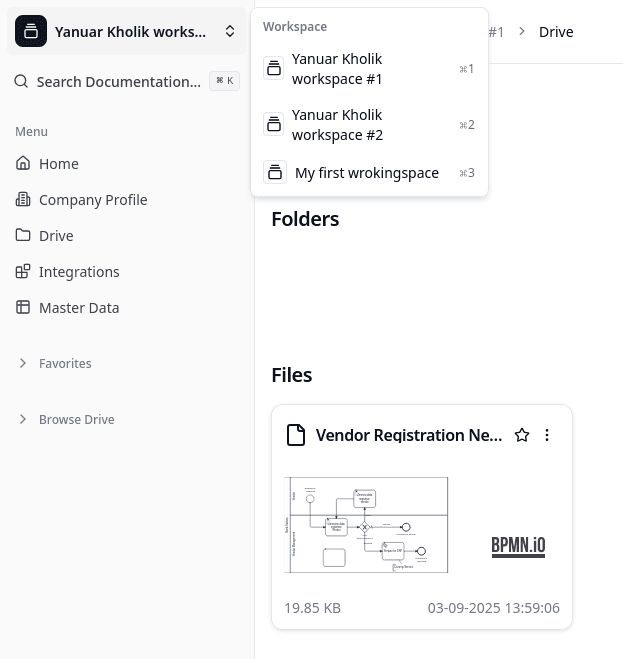Switch to My first wrokingspace
Screen dimensions: 623x659
coord(368,173)
